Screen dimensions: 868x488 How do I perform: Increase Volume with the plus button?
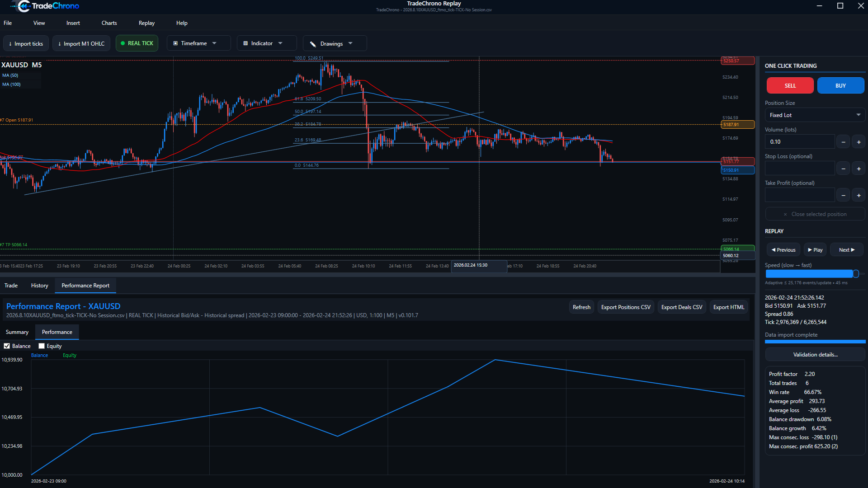(x=859, y=142)
